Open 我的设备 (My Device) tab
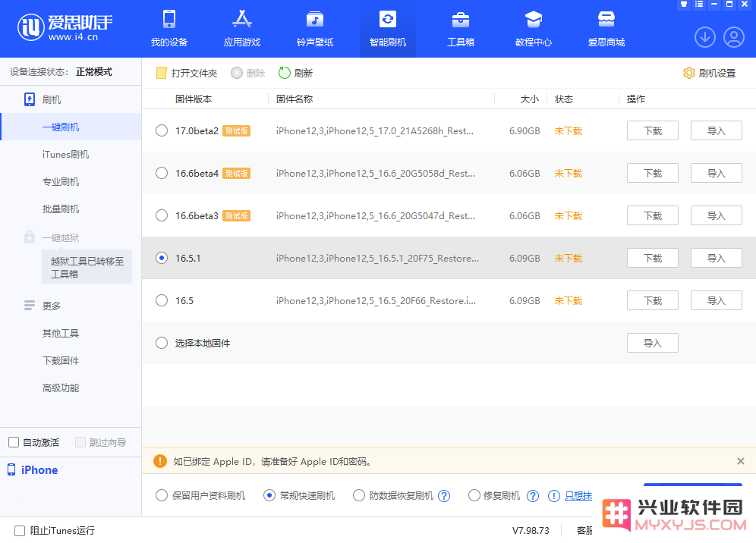The height and width of the screenshot is (543, 756). click(x=169, y=29)
